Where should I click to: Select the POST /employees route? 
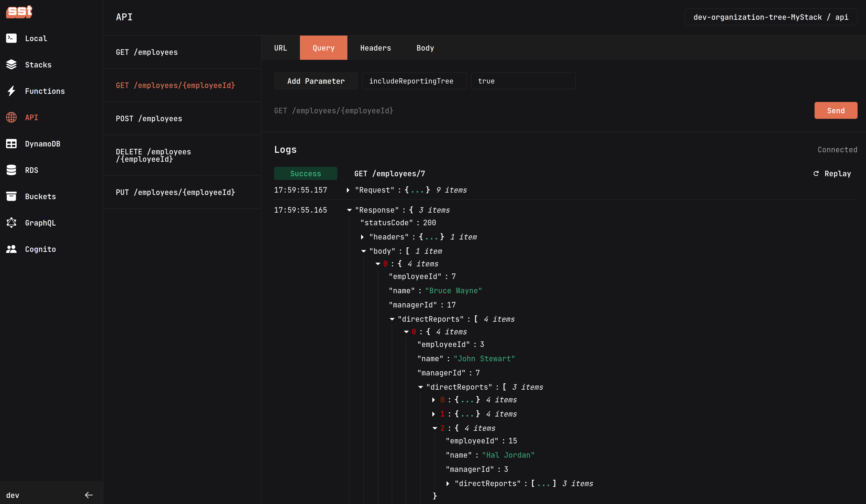[149, 119]
